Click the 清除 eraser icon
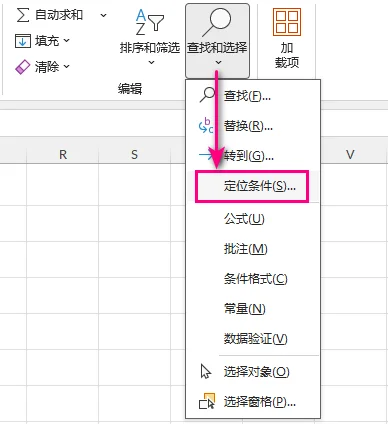 [23, 67]
